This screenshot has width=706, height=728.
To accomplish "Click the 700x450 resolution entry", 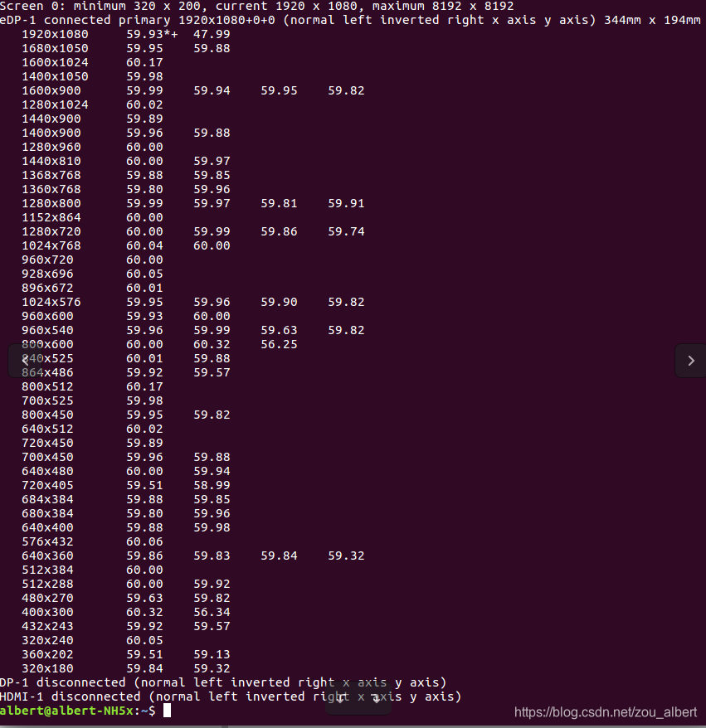I will [x=47, y=457].
